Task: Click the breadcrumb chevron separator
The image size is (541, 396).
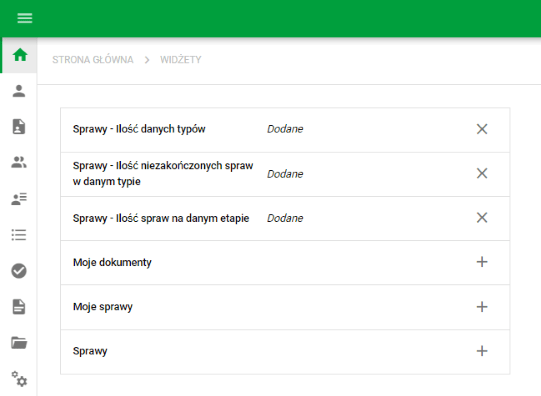Action: point(147,60)
